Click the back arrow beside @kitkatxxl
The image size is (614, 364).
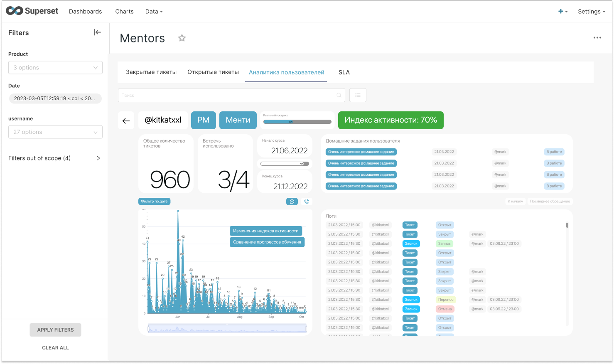[126, 121]
